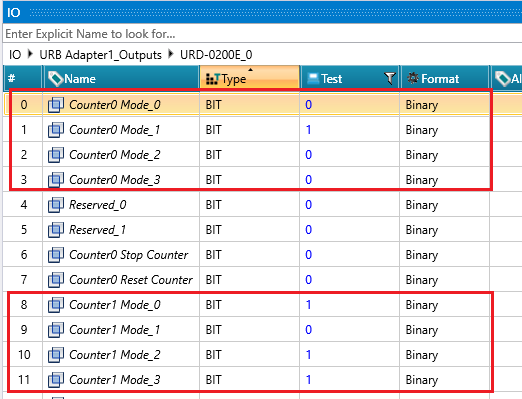Image resolution: width=522 pixels, height=399 pixels.
Task: Toggle test value of Reserved_0
Action: tap(308, 205)
